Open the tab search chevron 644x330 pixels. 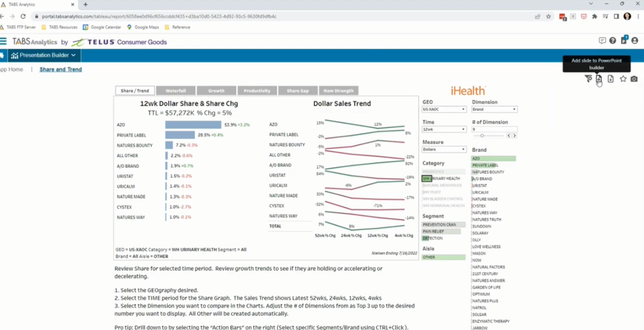591,4
